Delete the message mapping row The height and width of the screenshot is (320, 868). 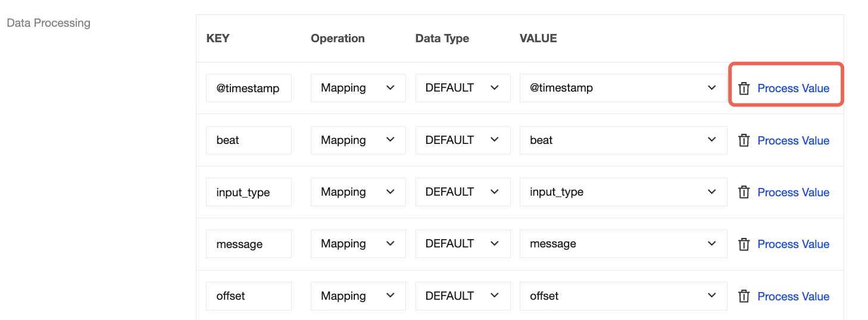[x=744, y=244]
